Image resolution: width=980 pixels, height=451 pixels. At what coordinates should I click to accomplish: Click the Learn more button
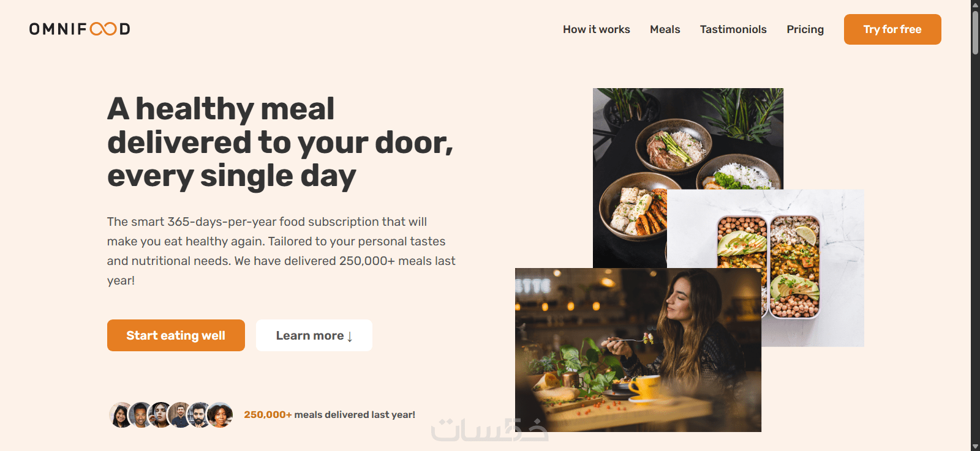[x=314, y=335]
